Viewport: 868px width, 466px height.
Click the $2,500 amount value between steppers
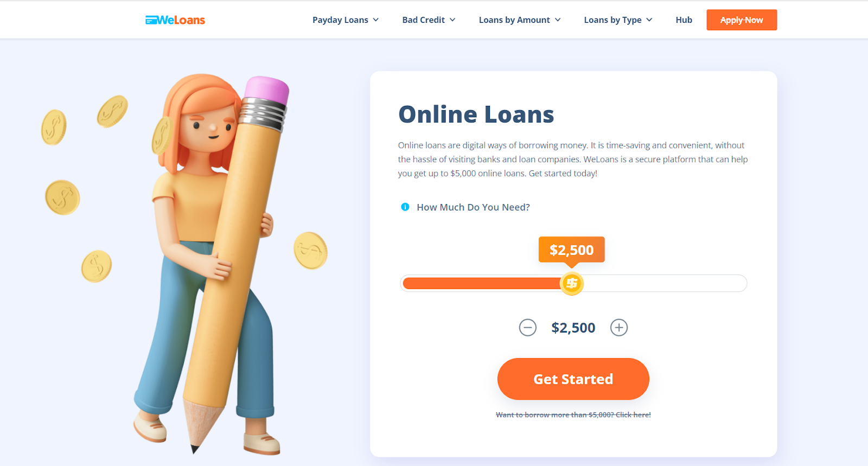(573, 328)
